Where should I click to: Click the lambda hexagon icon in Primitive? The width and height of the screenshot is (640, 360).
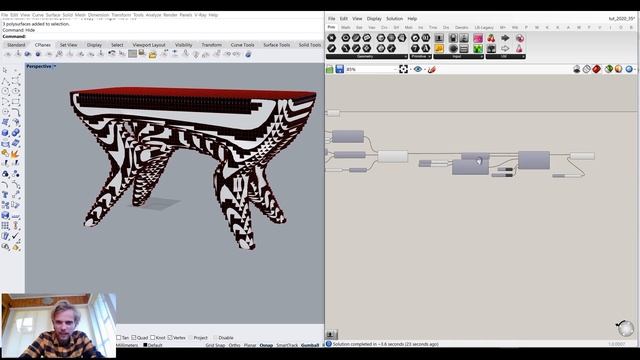[425, 49]
